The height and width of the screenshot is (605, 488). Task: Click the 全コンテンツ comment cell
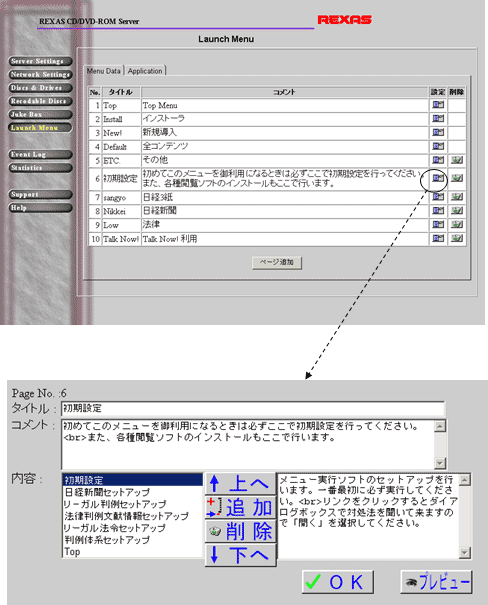tap(285, 147)
